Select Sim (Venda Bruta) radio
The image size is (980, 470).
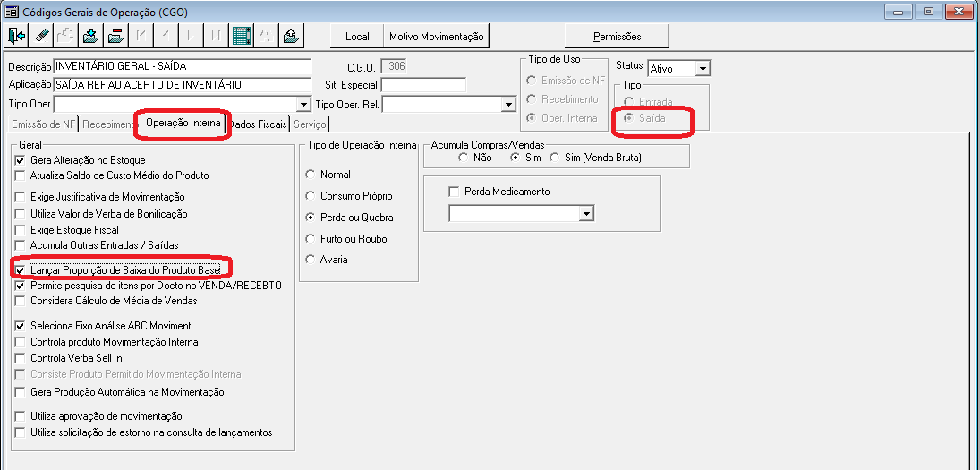[x=554, y=158]
